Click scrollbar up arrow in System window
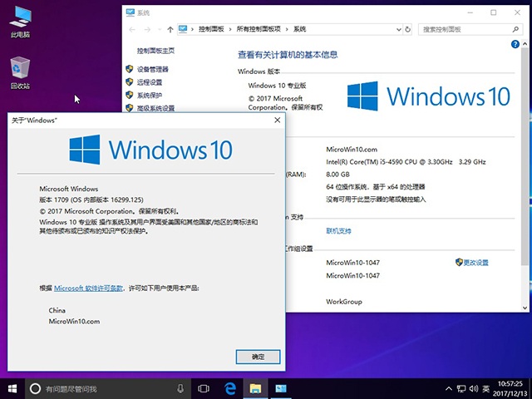This screenshot has height=399, width=532. (525, 44)
